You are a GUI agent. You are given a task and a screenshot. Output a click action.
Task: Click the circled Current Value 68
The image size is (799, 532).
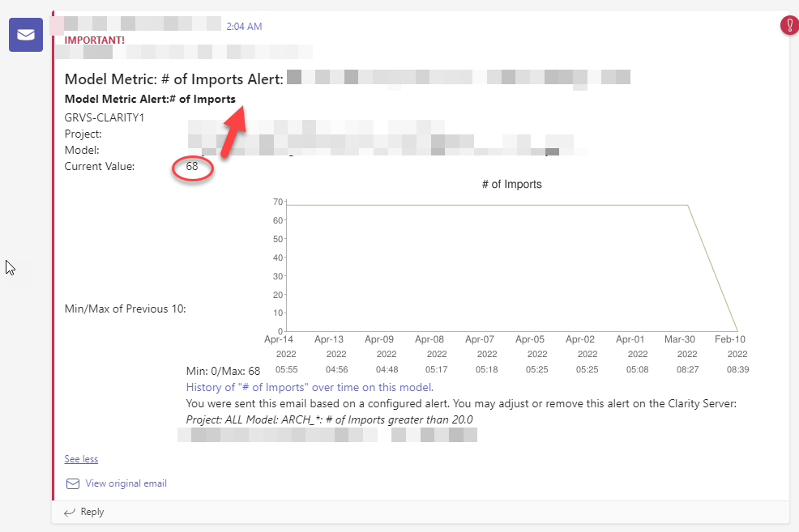pos(192,167)
